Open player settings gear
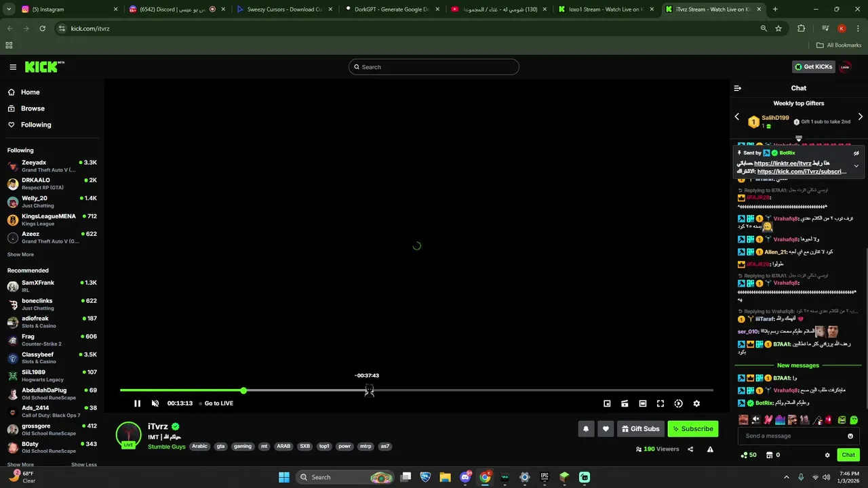Screen dimensions: 868x488 [x=696, y=403]
